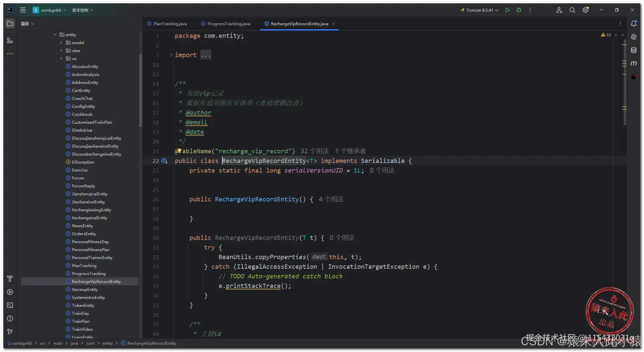Close the RechargeVipRecordEntity.java tab
644x352 pixels.
point(333,24)
